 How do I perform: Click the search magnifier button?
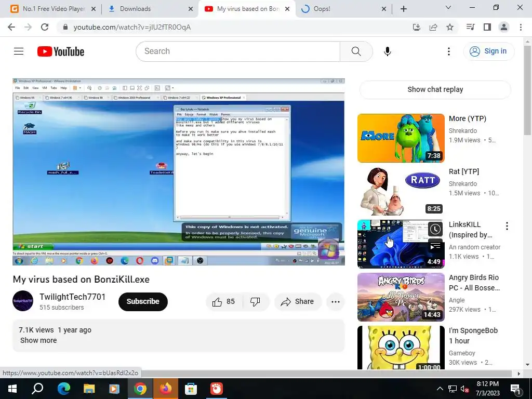[356, 51]
